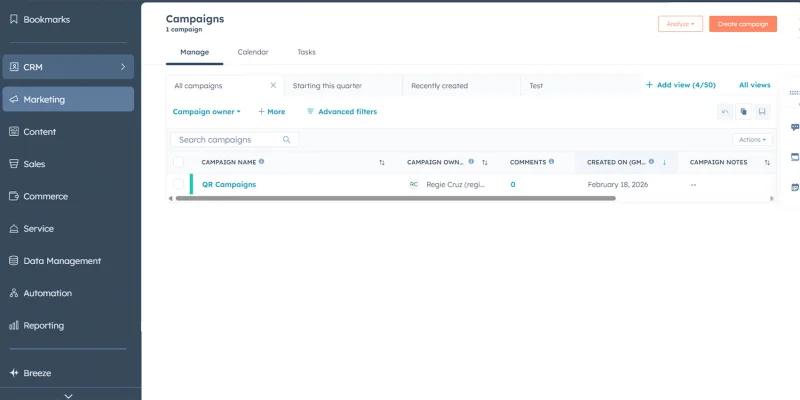The image size is (800, 400).
Task: Switch to the Calendar tab
Action: click(x=252, y=52)
